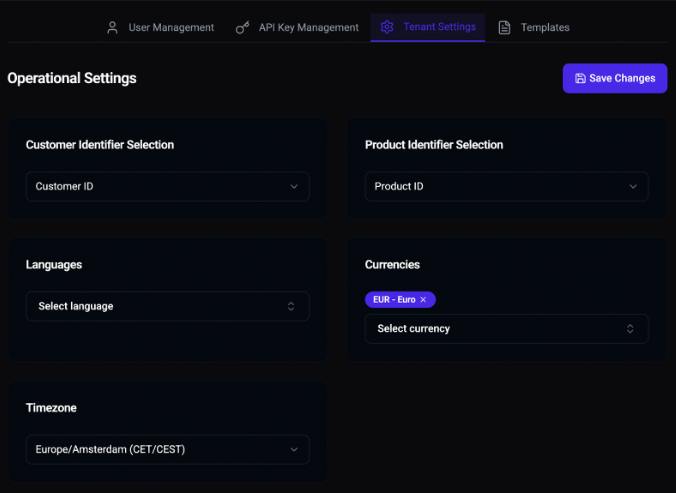676x493 pixels.
Task: Switch to the User Management tab
Action: point(171,27)
